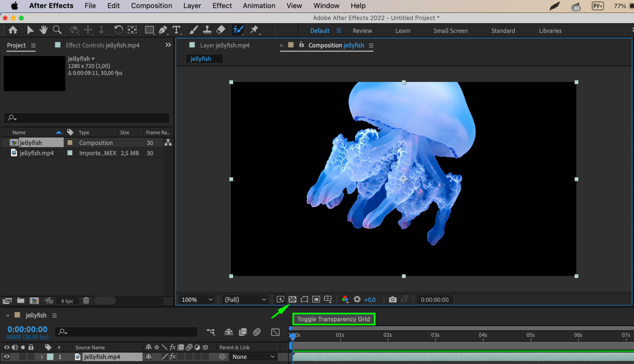Click the Toggle Transparency Grid icon
This screenshot has height=364, width=634.
click(x=292, y=299)
